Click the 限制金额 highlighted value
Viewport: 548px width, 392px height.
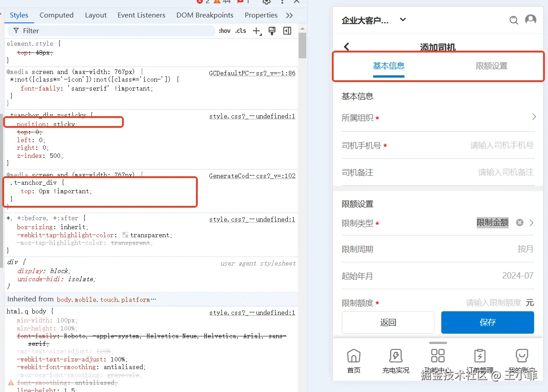point(492,222)
